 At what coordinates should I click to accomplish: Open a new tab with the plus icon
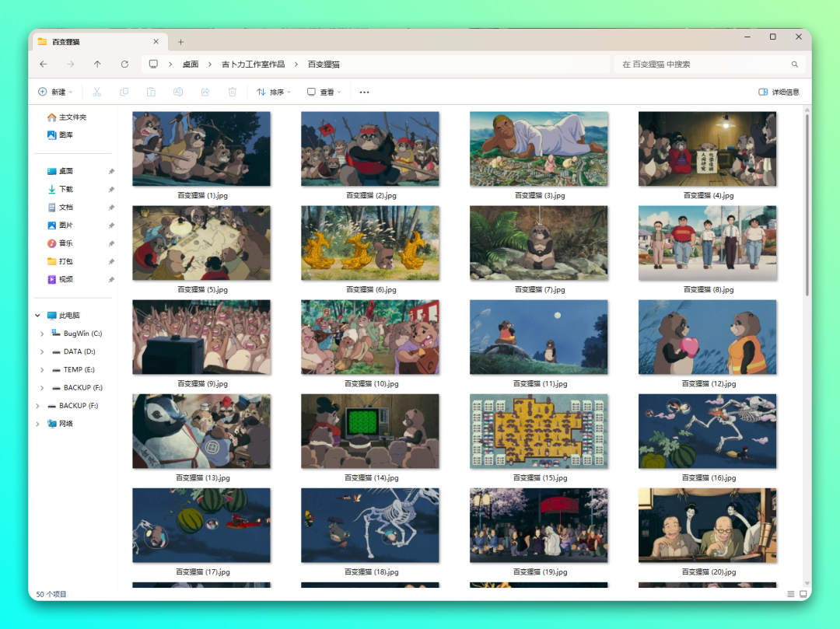click(180, 42)
